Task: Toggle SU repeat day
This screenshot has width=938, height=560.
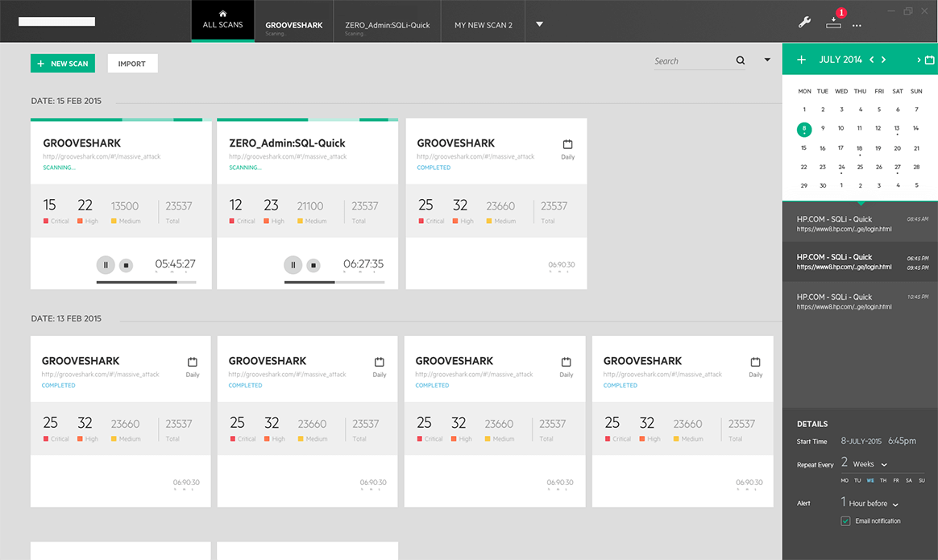Action: tap(922, 480)
